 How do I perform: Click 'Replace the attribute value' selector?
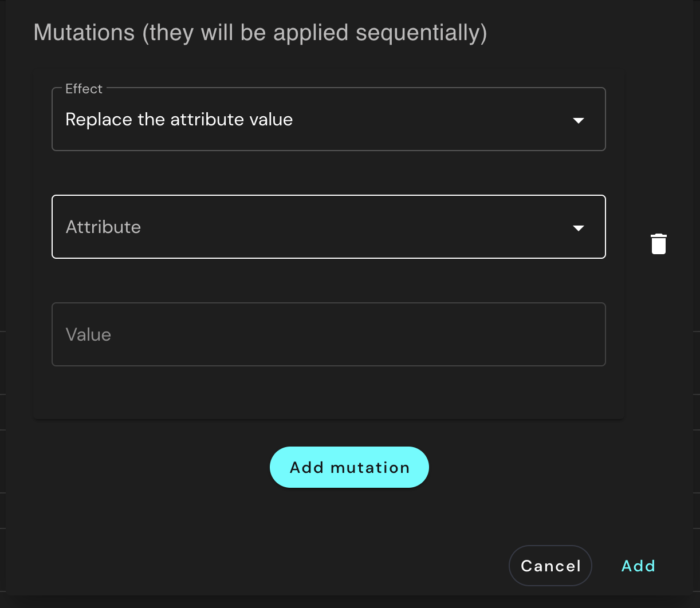pos(328,119)
